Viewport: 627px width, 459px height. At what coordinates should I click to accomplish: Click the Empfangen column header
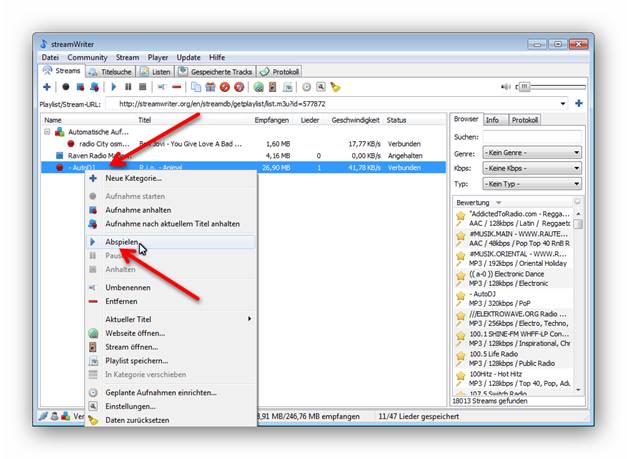click(272, 120)
